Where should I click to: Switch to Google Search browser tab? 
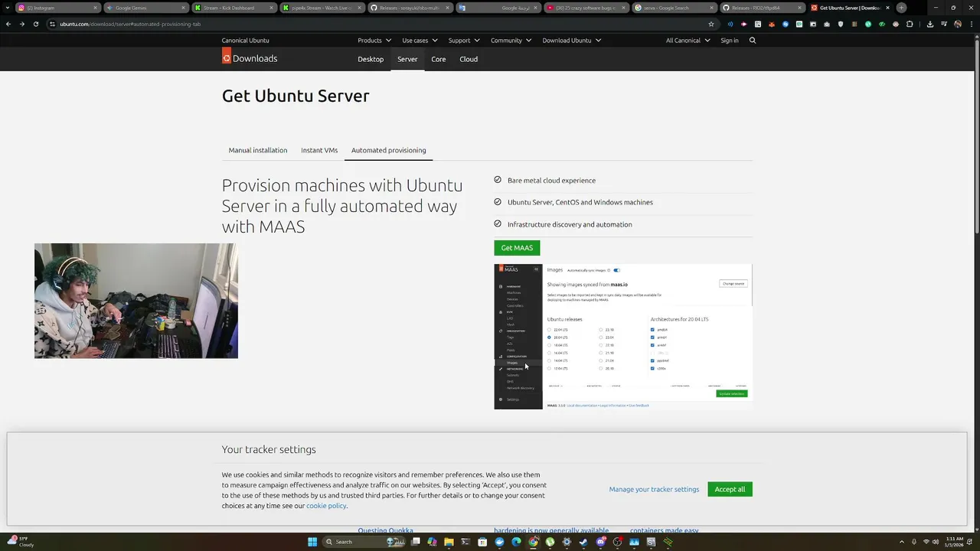point(674,8)
